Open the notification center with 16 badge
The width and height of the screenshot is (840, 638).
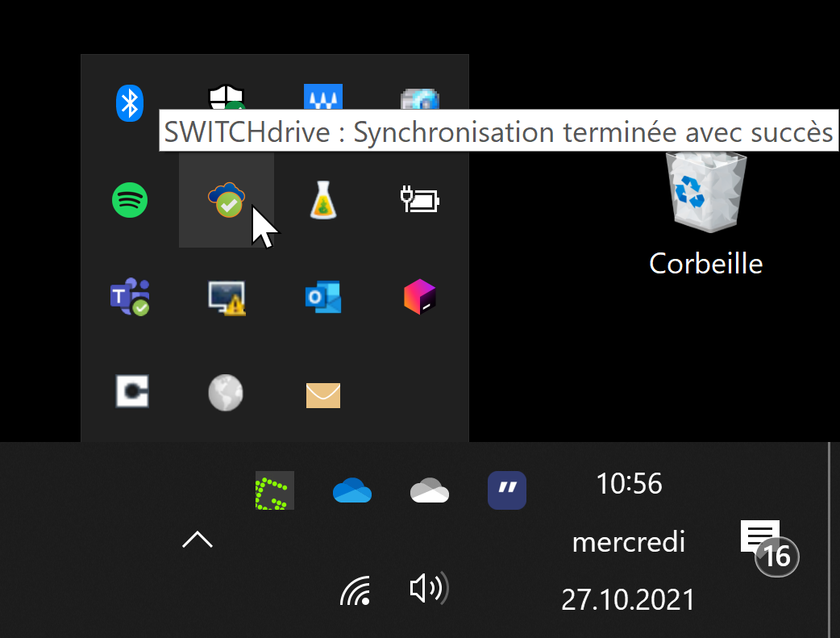coord(761,539)
